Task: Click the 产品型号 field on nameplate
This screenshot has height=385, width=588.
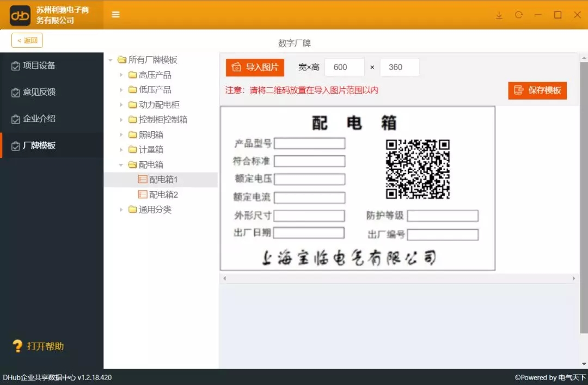Action: click(310, 143)
